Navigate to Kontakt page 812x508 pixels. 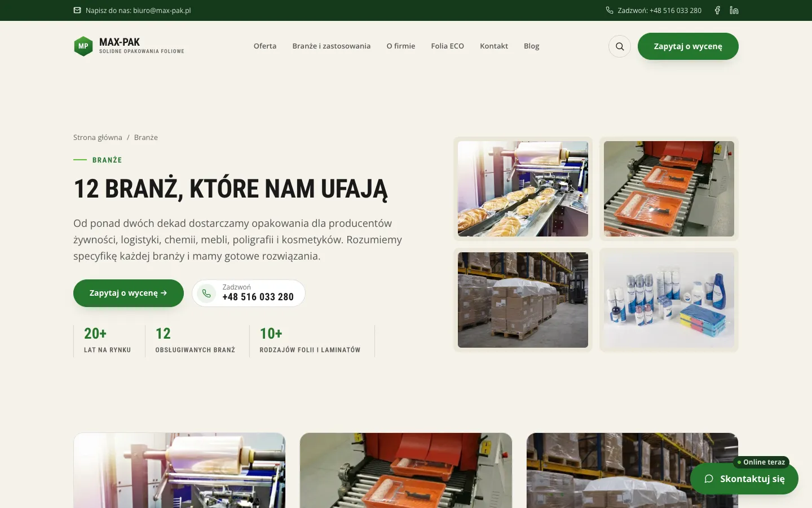pyautogui.click(x=494, y=46)
